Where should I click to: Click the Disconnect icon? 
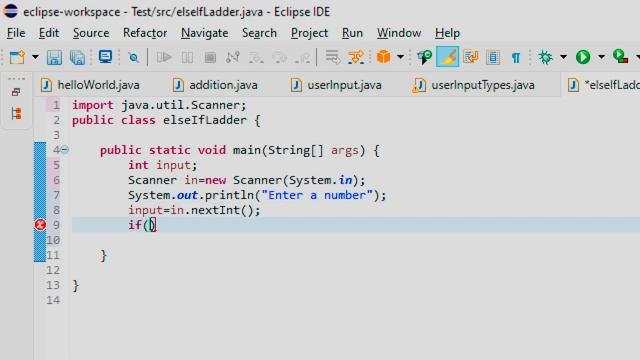(x=232, y=57)
